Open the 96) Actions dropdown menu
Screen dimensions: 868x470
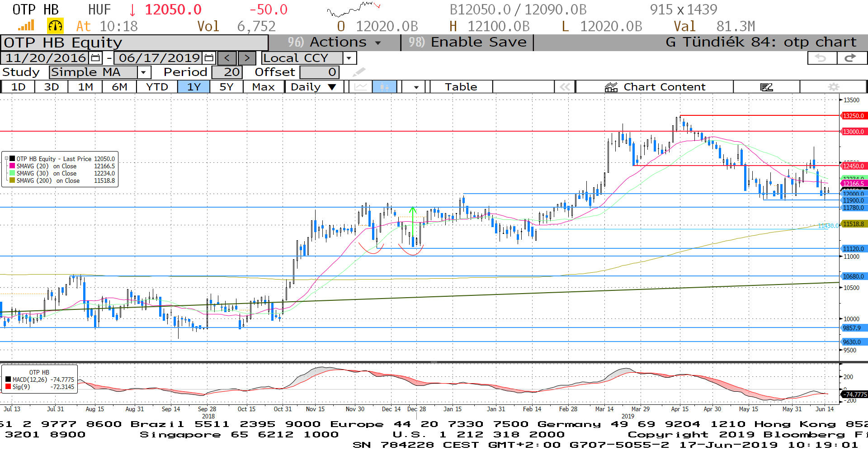click(x=335, y=43)
